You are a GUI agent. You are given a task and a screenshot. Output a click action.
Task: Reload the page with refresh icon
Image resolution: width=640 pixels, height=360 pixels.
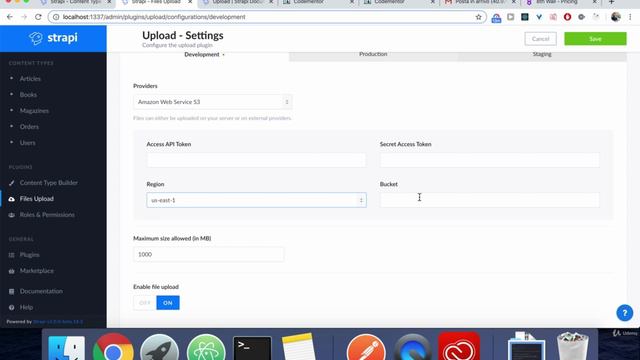[x=38, y=17]
